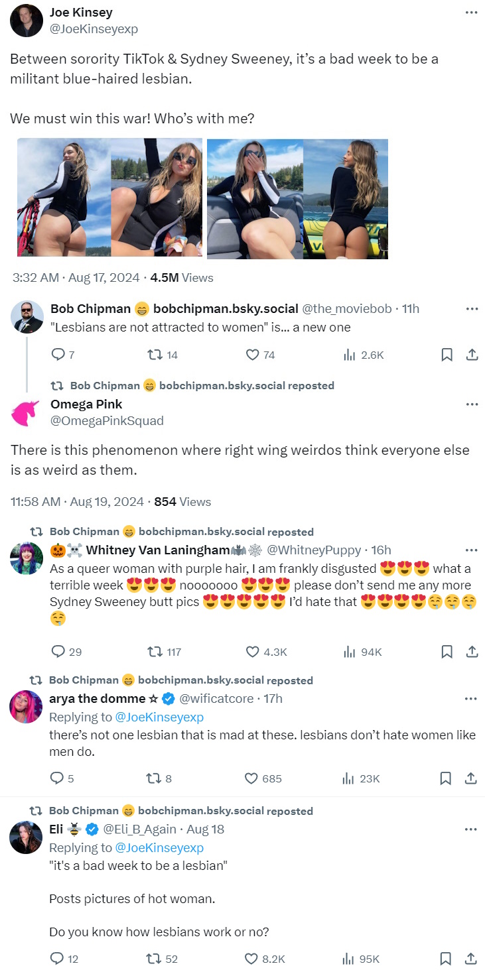Open the @JoeKinseyexp link in arya's reply
The width and height of the screenshot is (485, 980).
click(x=159, y=717)
